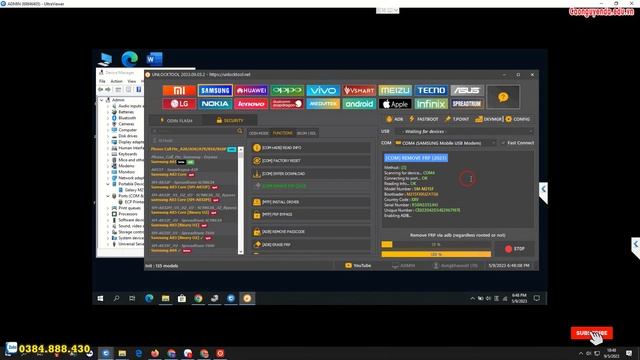Collapse Ports (COM) node in Device Manager
The image size is (640, 360).
coord(108,196)
